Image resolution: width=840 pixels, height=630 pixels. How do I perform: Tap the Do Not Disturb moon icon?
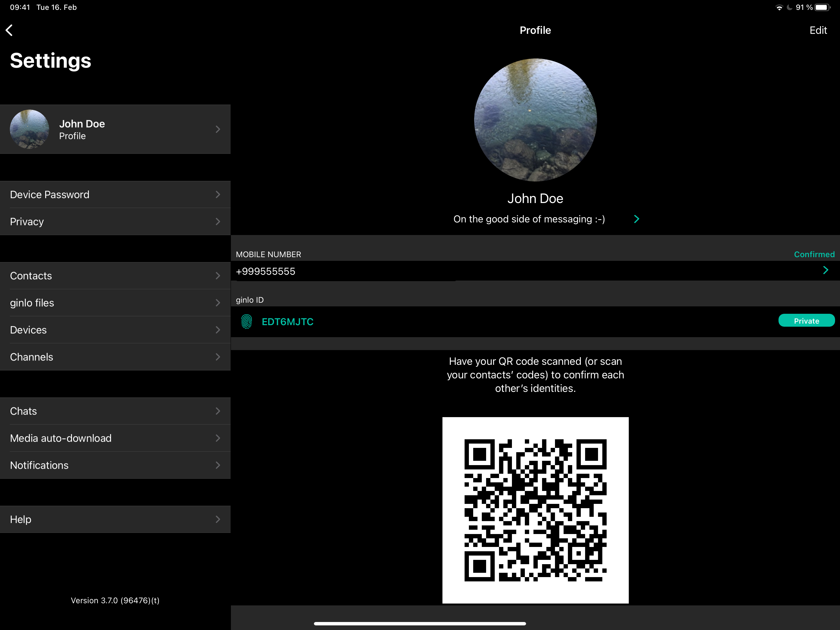790,8
